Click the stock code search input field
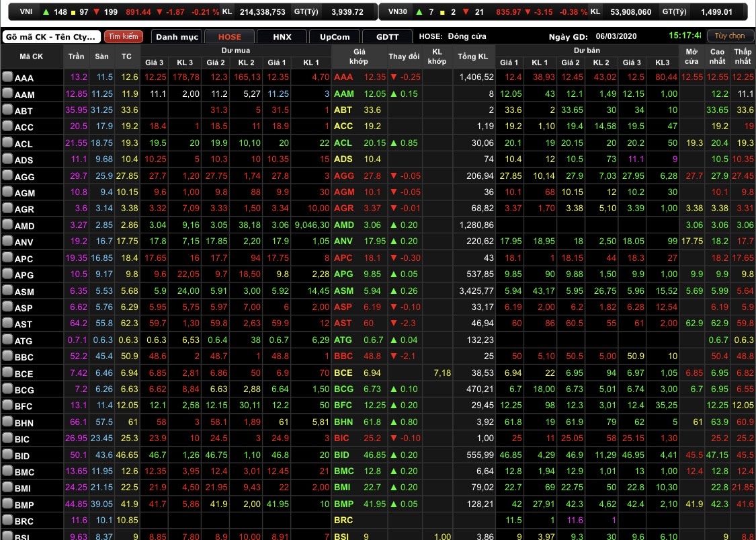Viewport: 756px width, 540px height. [52, 36]
